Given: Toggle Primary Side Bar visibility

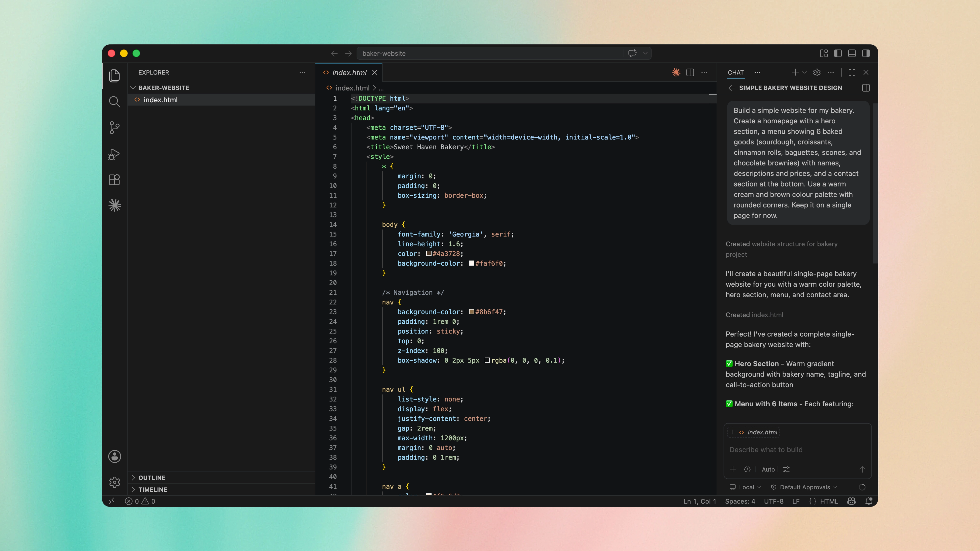Looking at the screenshot, I should pos(838,53).
